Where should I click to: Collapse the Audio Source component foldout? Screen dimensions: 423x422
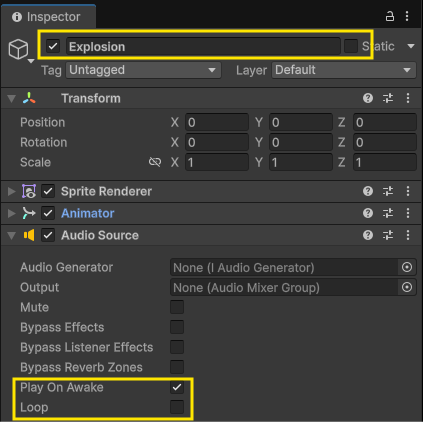(12, 236)
